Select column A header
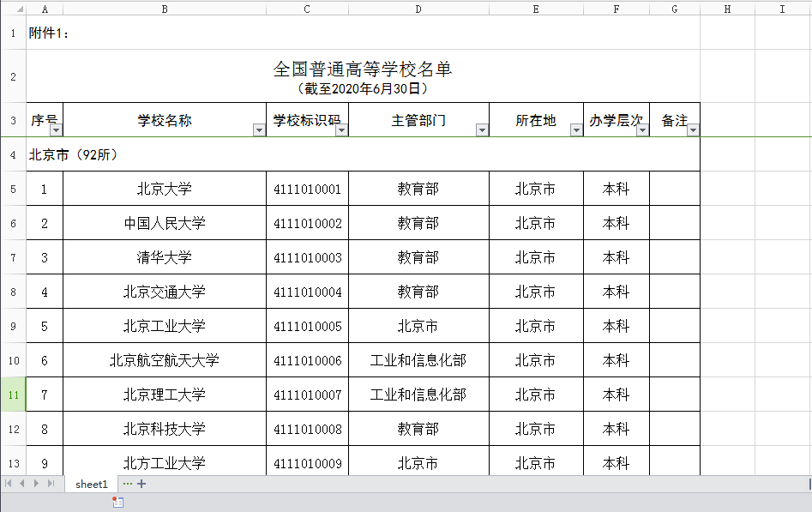The height and width of the screenshot is (512, 812). click(x=45, y=9)
